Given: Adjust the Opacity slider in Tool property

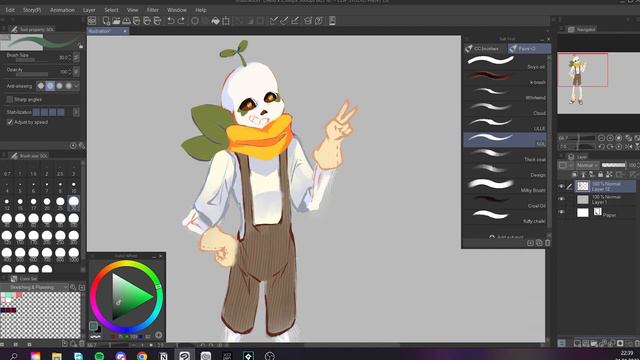Looking at the screenshot, I should tap(31, 74).
